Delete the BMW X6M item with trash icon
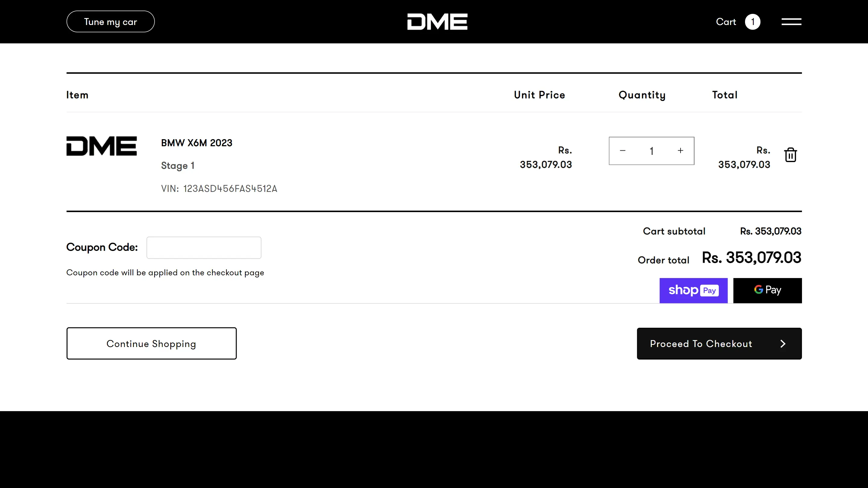This screenshot has height=488, width=868. pos(790,155)
